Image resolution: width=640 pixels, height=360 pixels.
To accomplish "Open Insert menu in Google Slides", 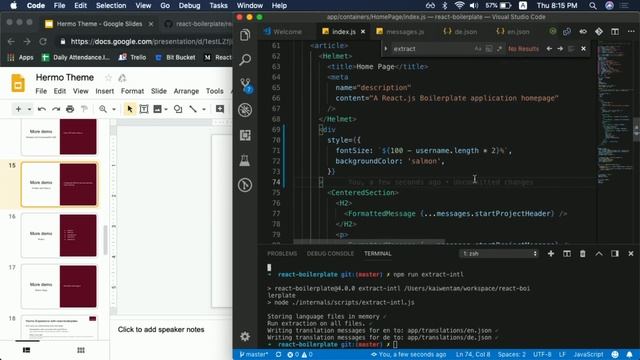I will pyautogui.click(x=105, y=91).
